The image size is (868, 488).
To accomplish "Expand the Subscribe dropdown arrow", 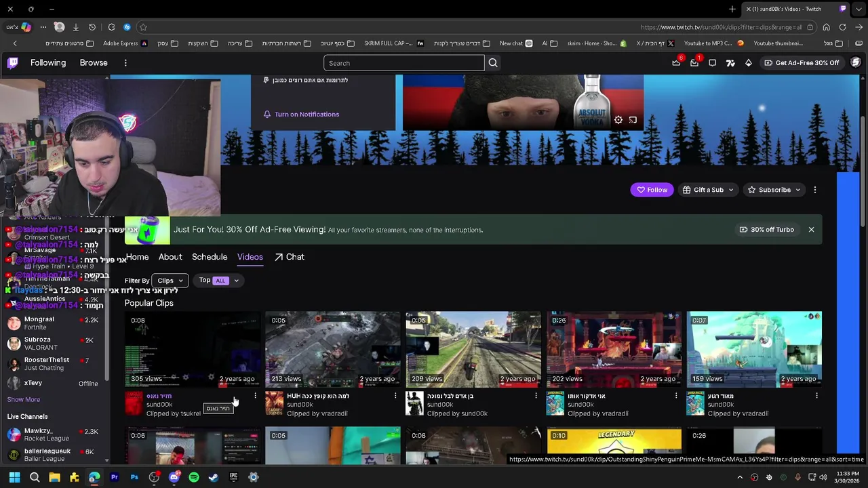I will pos(797,190).
